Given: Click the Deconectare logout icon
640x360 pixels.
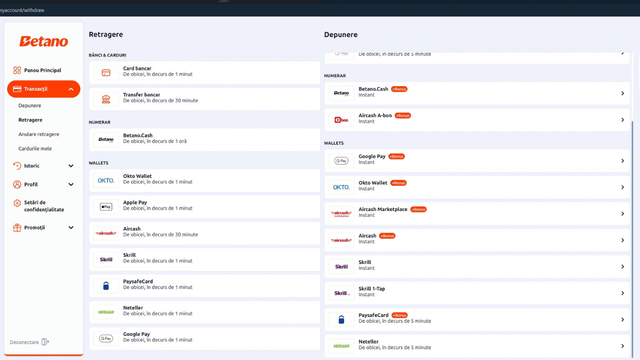Looking at the screenshot, I should tap(45, 342).
